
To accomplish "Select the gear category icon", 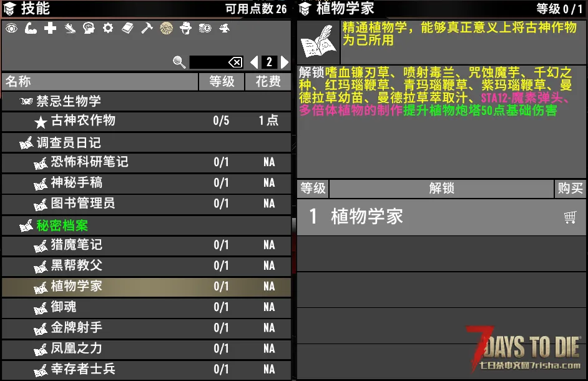I will pos(108,28).
